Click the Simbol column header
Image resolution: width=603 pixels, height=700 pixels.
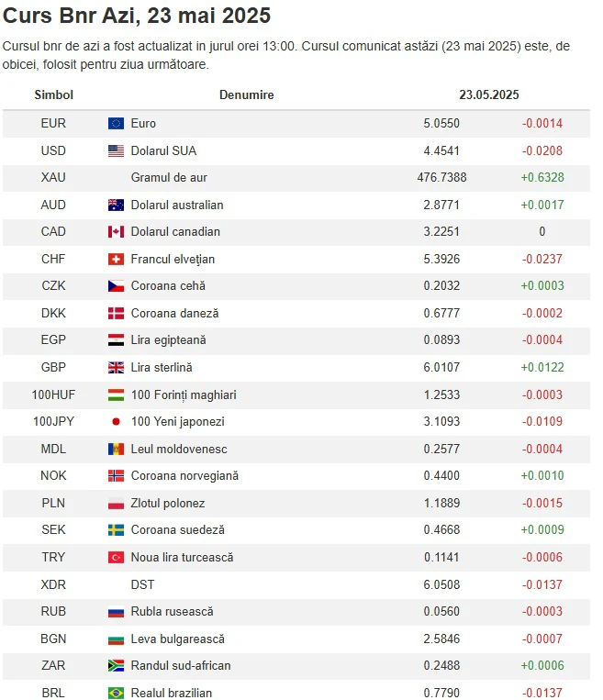(x=53, y=94)
